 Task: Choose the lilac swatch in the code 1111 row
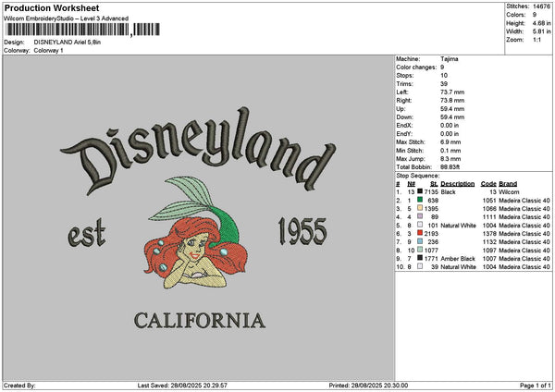(x=420, y=216)
